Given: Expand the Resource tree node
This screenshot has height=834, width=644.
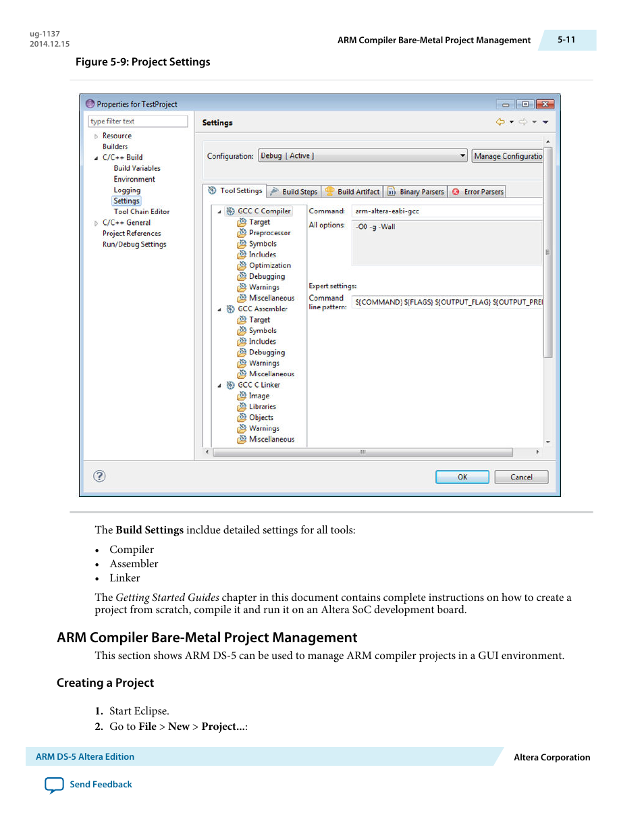Looking at the screenshot, I should coord(96,136).
